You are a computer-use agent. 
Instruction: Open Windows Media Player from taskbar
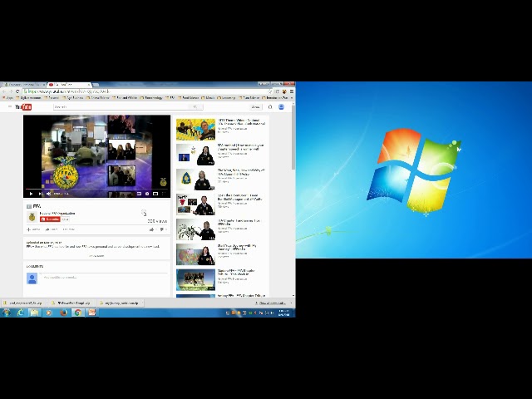click(48, 313)
